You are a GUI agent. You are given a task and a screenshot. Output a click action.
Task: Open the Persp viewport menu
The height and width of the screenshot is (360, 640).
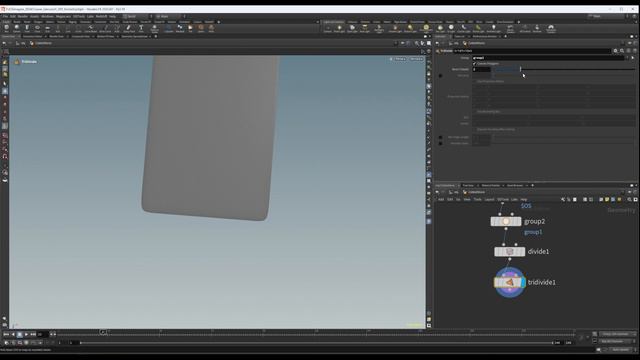click(399, 59)
